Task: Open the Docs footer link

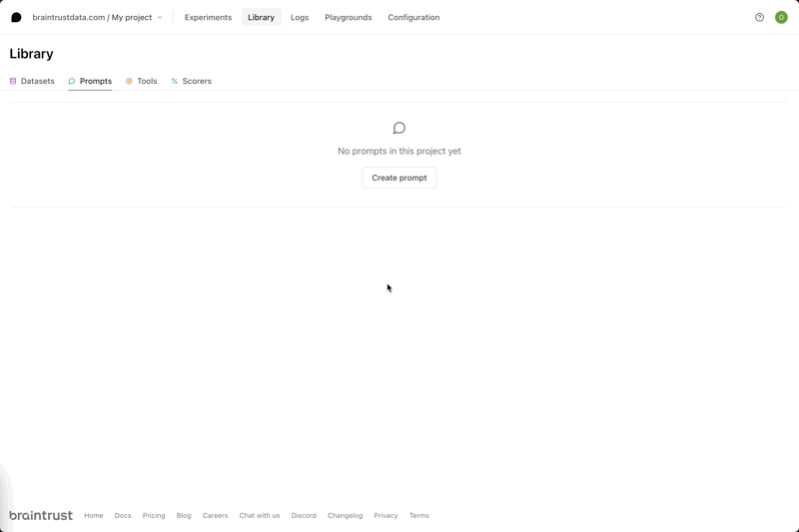Action: coord(123,516)
